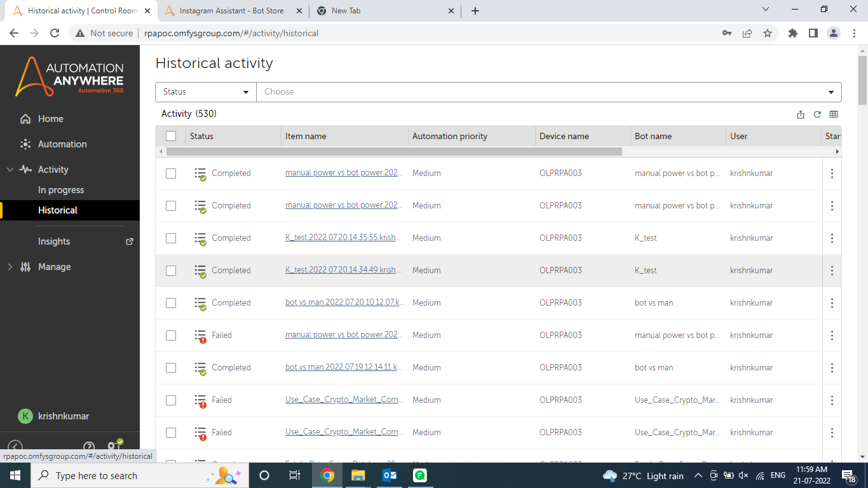Click the table's horizontal scrollbar
868x488 pixels.
click(x=394, y=152)
